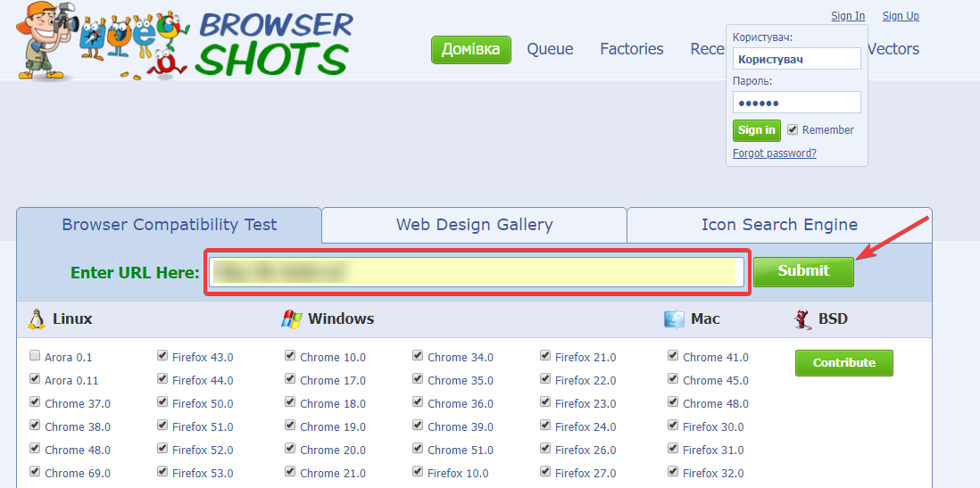Uncheck Chrome 19.0 checkbox
This screenshot has height=488, width=980.
coord(290,425)
